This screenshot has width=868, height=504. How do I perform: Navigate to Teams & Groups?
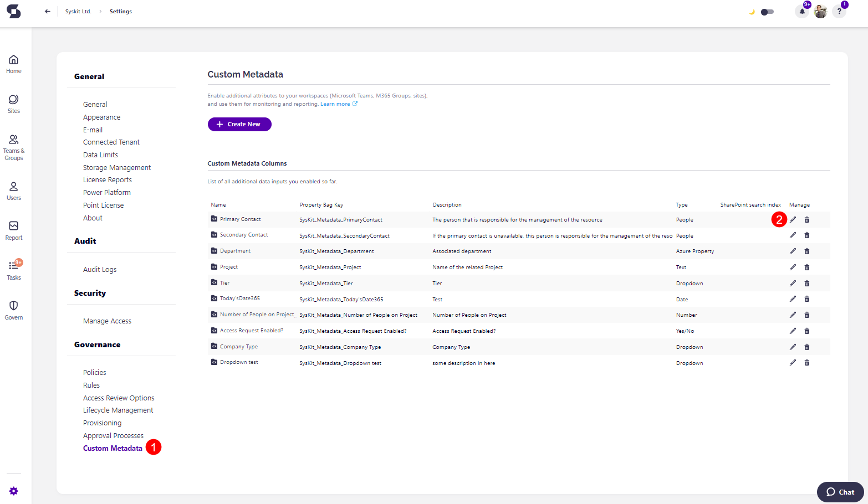pyautogui.click(x=13, y=145)
